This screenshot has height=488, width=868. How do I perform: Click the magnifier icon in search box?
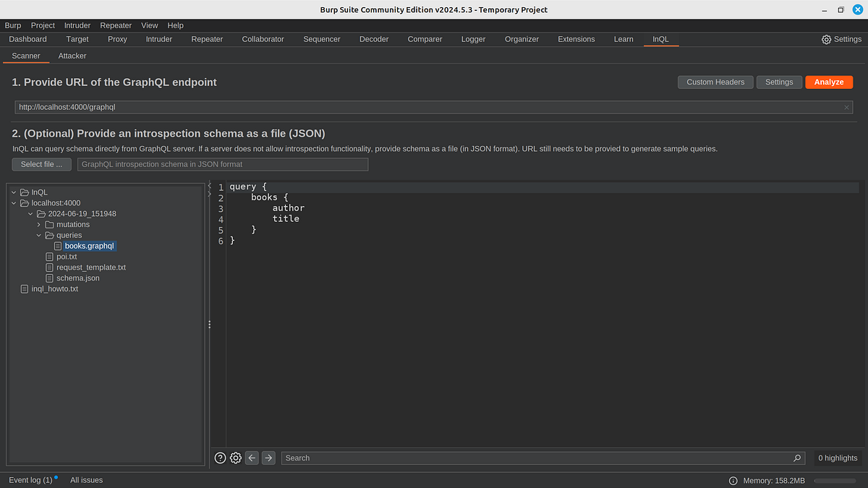[x=797, y=458]
